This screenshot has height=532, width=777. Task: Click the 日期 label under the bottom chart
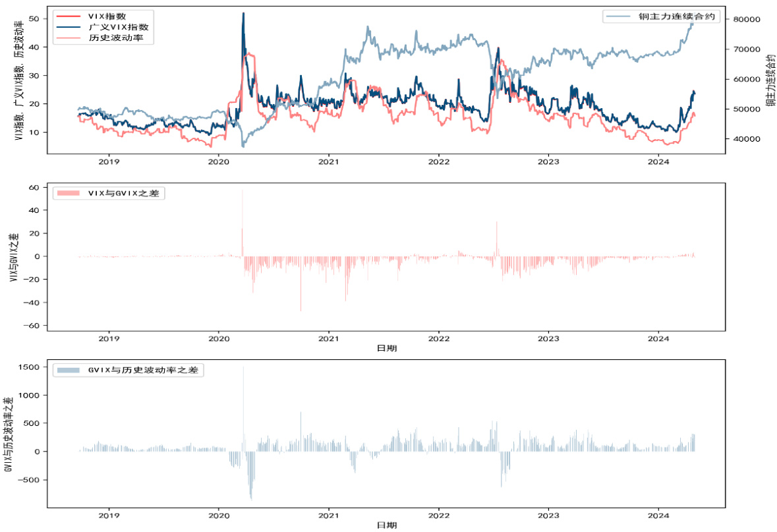[386, 525]
